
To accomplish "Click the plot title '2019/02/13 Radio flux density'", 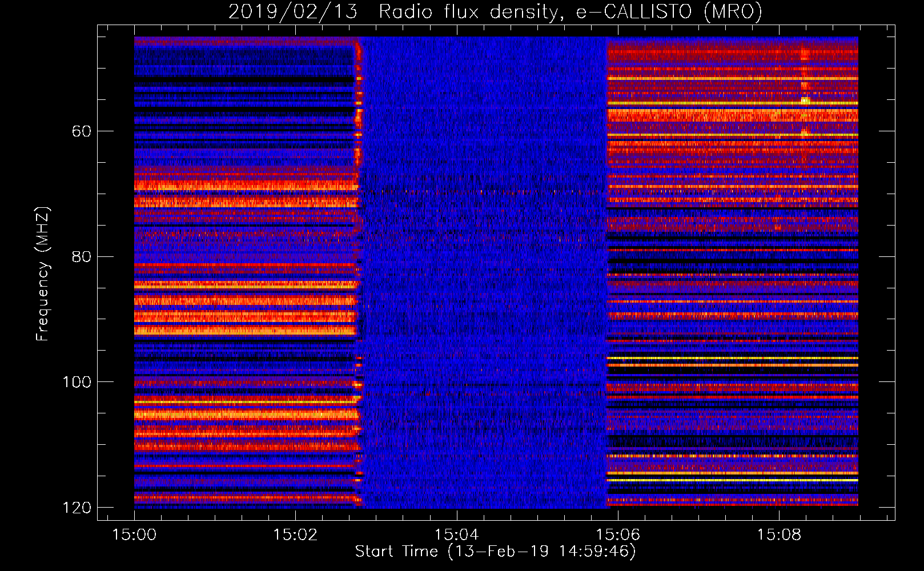I will 495,12.
